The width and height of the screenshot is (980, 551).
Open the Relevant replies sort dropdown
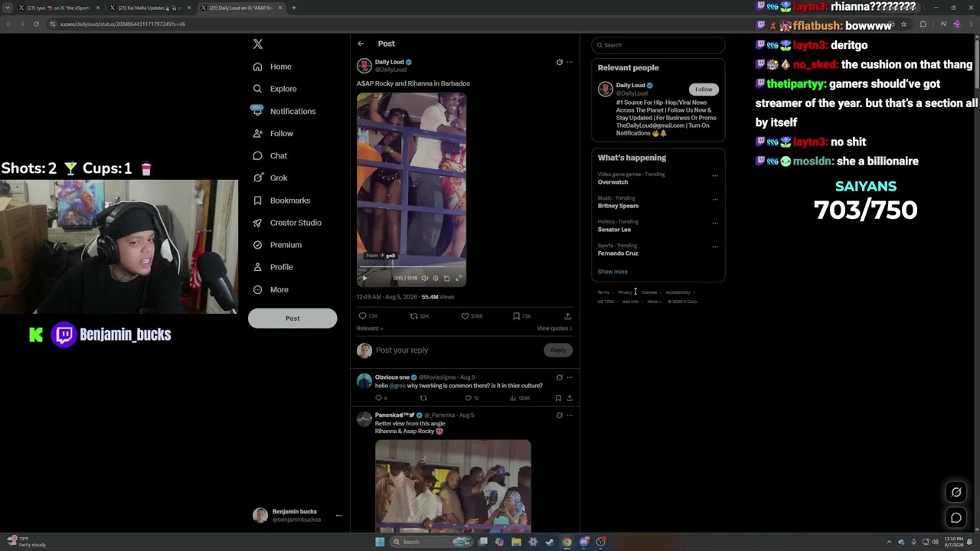pos(370,328)
